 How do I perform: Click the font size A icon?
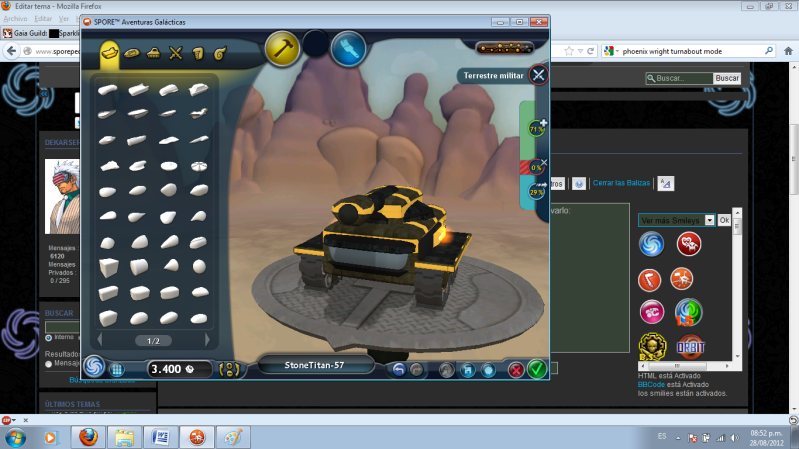point(665,183)
